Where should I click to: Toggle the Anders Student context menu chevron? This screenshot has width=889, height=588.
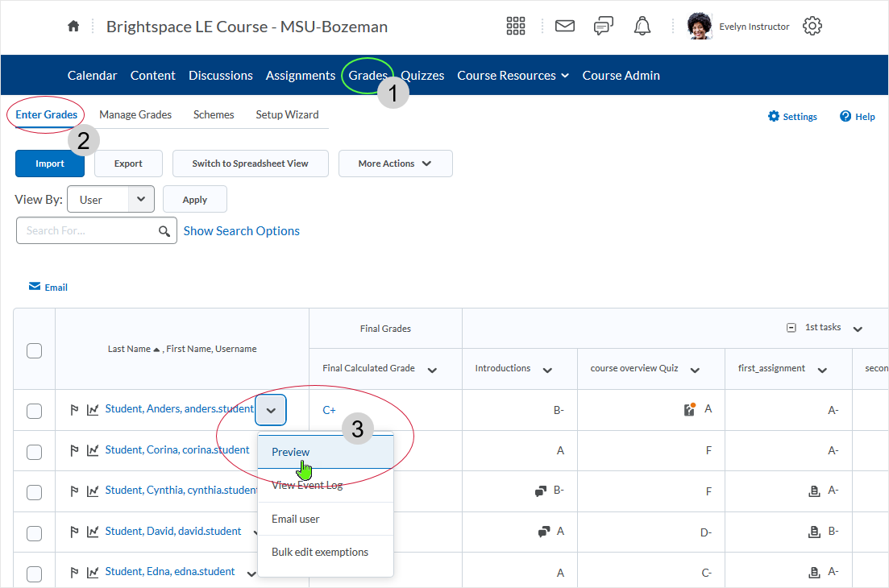click(271, 409)
